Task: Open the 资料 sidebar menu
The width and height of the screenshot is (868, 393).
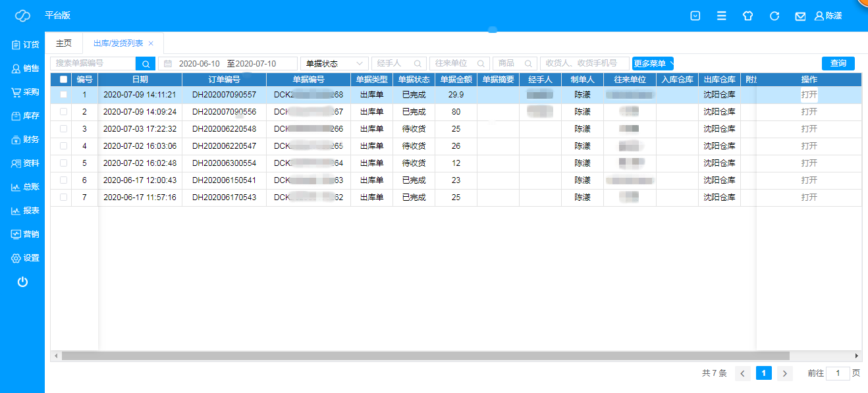Action: [25, 163]
